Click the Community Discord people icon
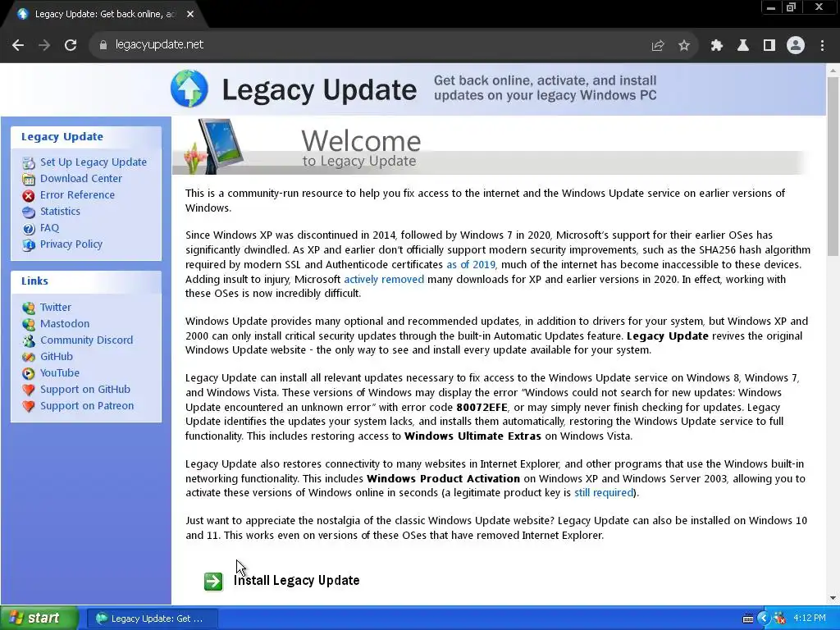Screen dimensions: 840x630 (x=29, y=340)
